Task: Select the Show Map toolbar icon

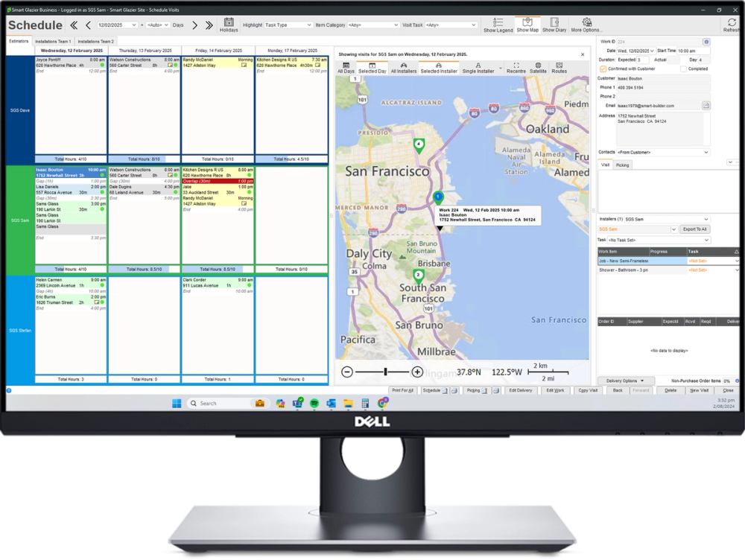Action: pyautogui.click(x=528, y=25)
